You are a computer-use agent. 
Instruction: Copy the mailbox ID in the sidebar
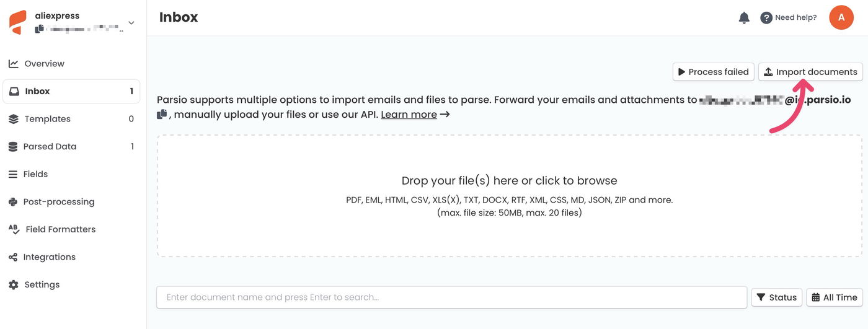40,29
